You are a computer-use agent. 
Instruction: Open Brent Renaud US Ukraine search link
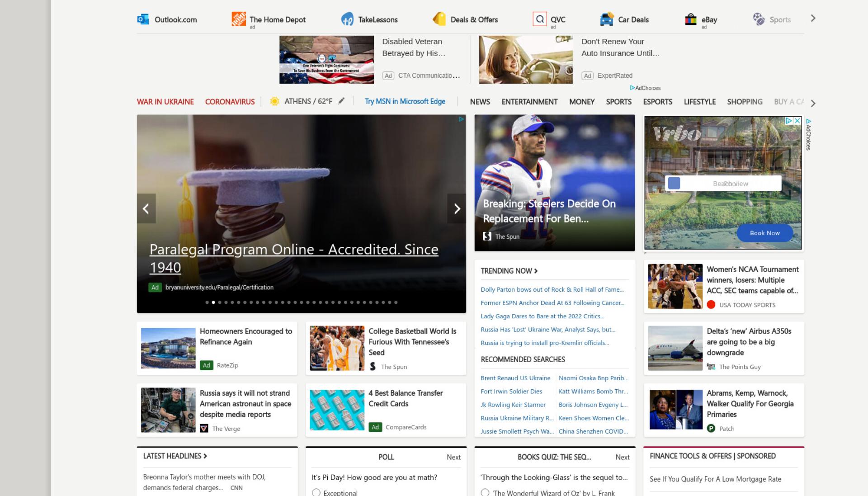click(515, 378)
